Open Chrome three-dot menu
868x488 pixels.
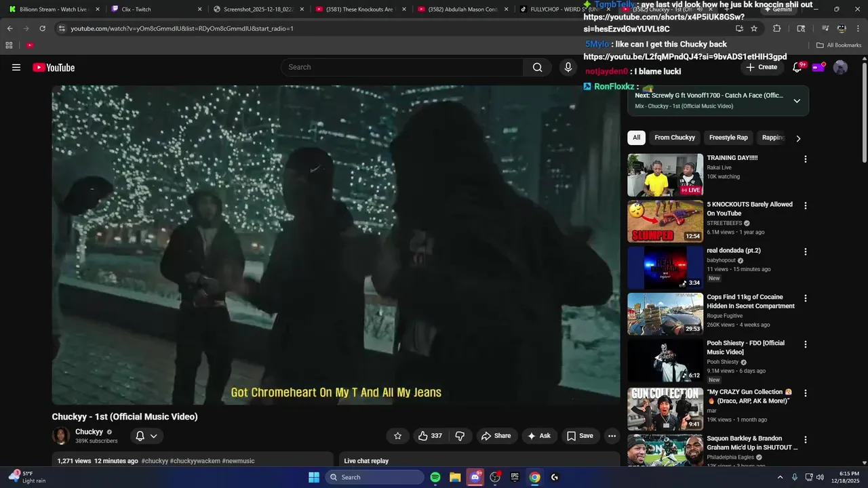coord(859,28)
